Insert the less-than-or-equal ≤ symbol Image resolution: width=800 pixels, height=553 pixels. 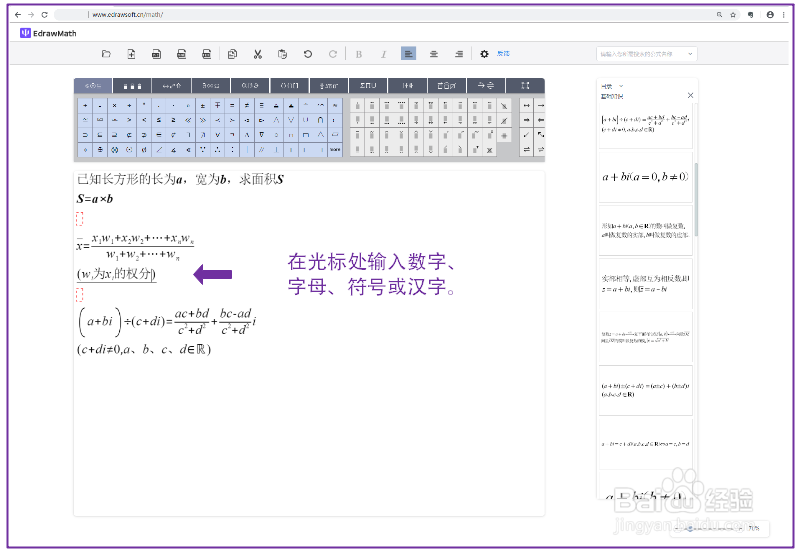pyautogui.click(x=159, y=120)
